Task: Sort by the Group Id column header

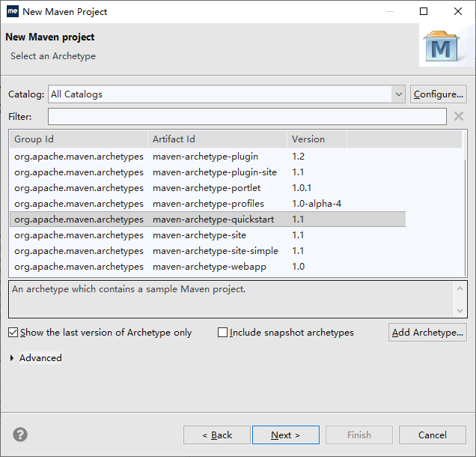Action: coord(79,139)
